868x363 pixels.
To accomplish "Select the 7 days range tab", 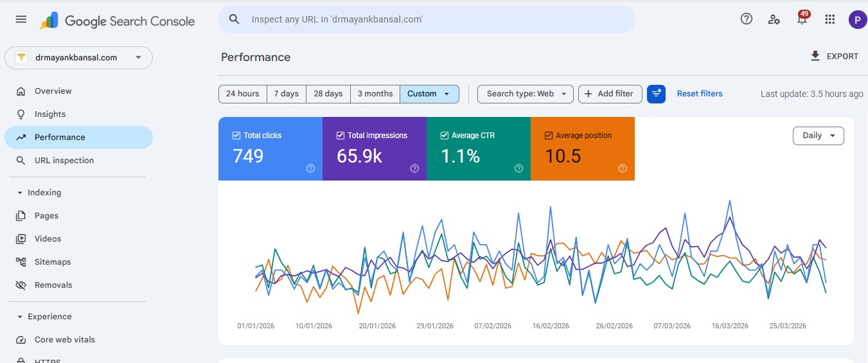I will tap(287, 94).
